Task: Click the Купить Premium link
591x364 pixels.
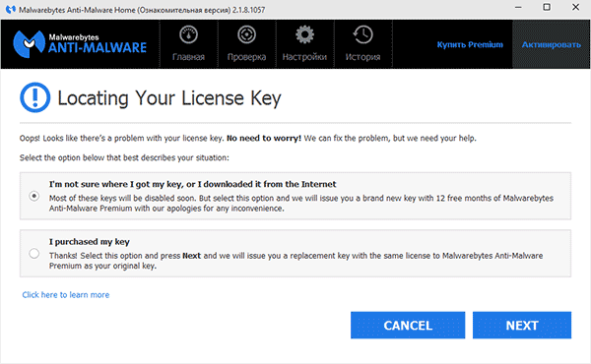Action: point(470,45)
